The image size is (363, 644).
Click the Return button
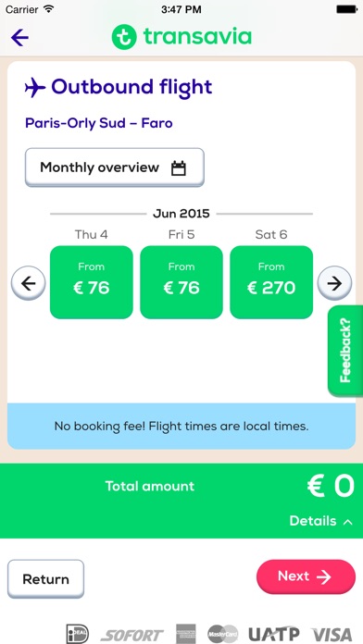point(45,579)
